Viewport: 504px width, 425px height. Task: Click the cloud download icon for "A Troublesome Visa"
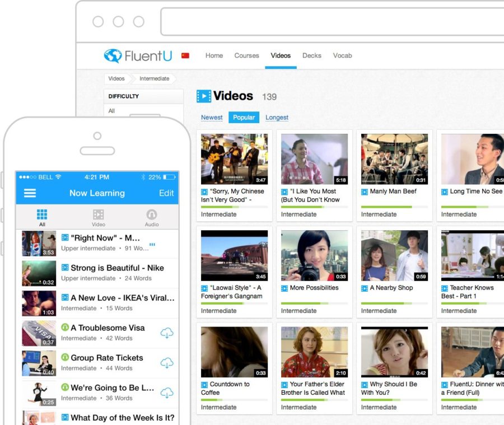click(167, 333)
